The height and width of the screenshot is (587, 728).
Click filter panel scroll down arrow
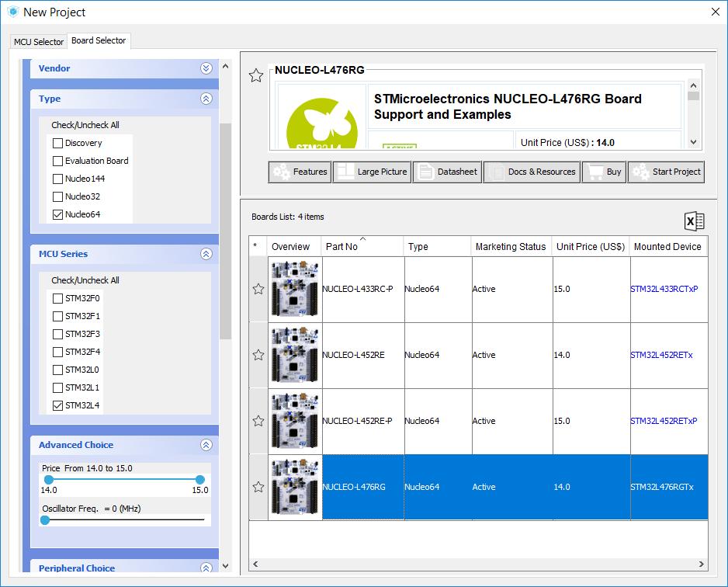tap(226, 565)
